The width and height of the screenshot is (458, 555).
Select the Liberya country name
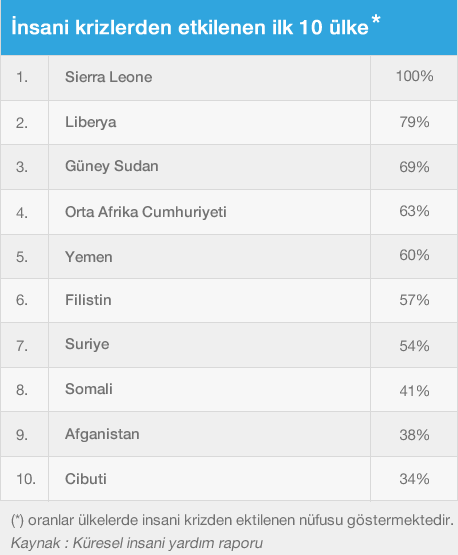(x=91, y=122)
